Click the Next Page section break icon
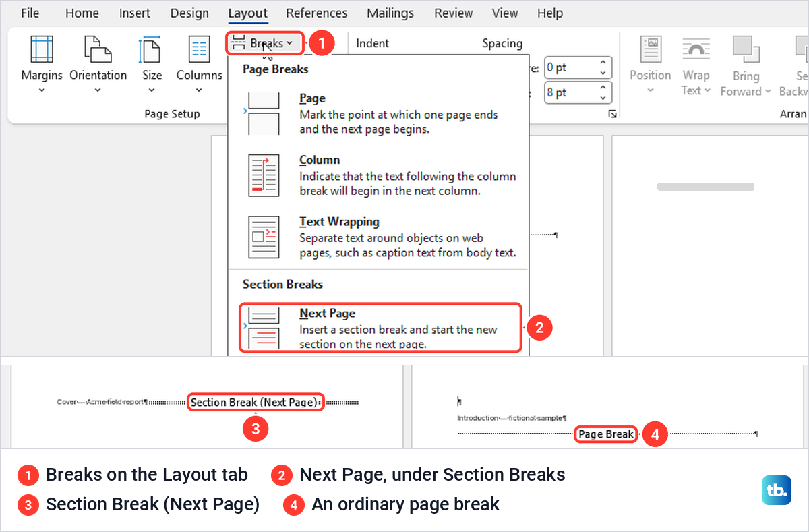 coord(263,328)
